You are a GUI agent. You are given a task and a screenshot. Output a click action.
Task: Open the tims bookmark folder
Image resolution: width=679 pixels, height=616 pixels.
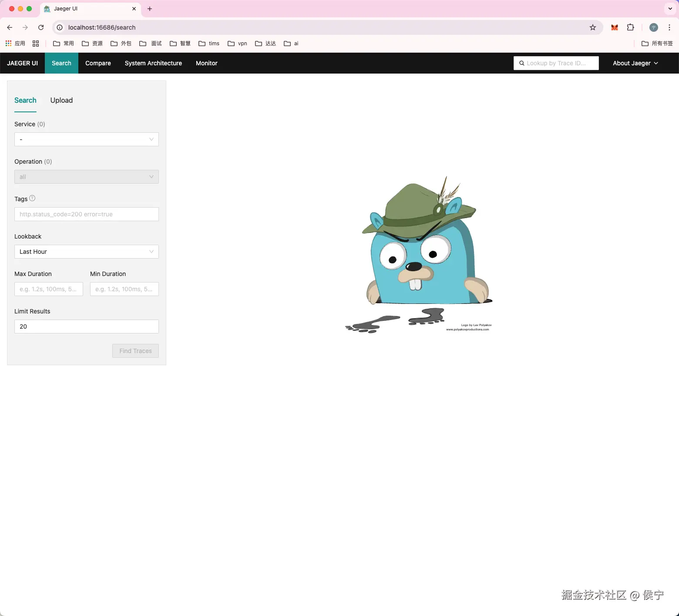(x=209, y=44)
